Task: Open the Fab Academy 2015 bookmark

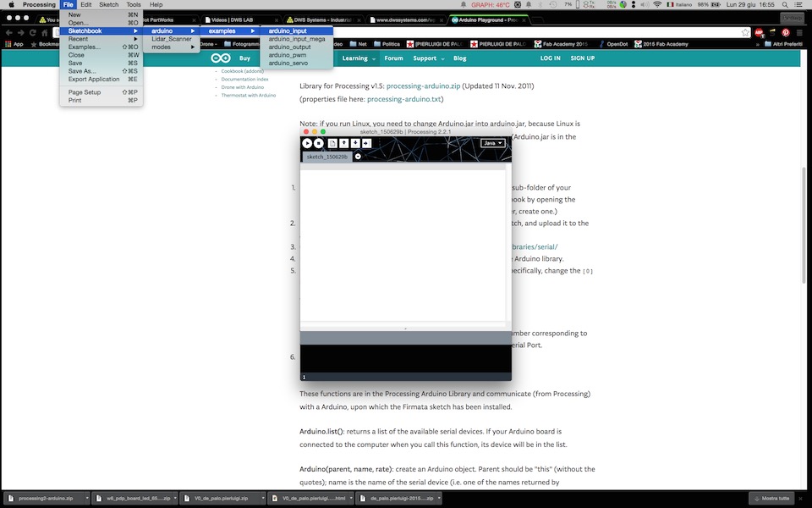Action: pos(561,44)
